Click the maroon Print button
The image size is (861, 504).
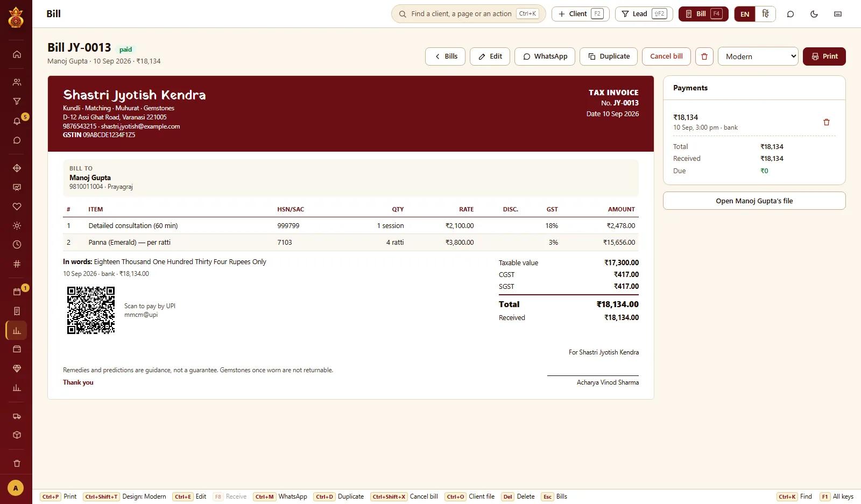point(824,56)
